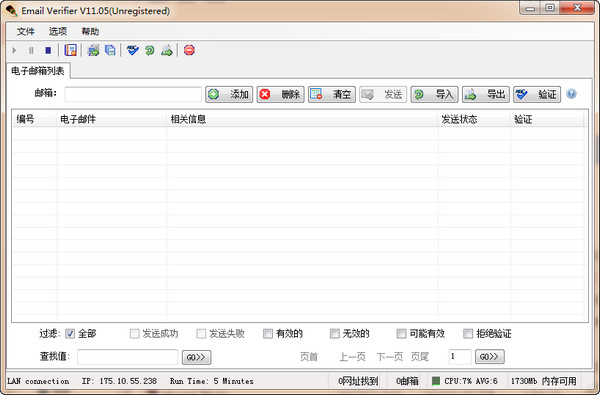Image resolution: width=600 pixels, height=395 pixels.
Task: Click the 电子邮件 column header
Action: [111, 119]
